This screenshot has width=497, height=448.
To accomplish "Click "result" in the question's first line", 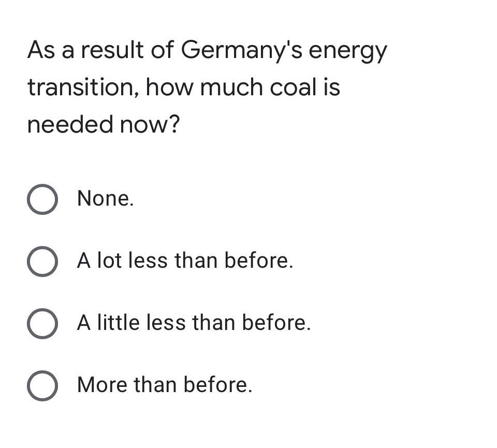I will coord(112,50).
